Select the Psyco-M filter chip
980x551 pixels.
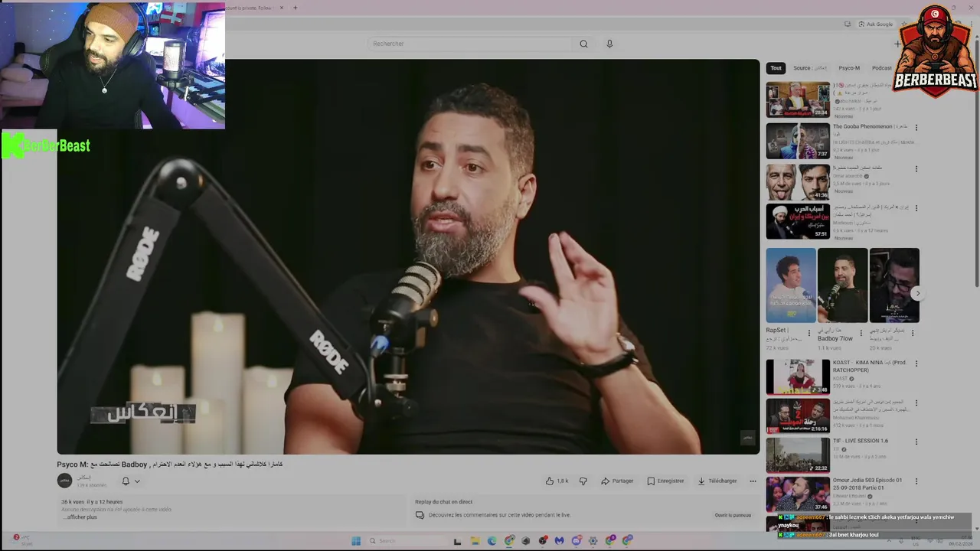point(849,68)
